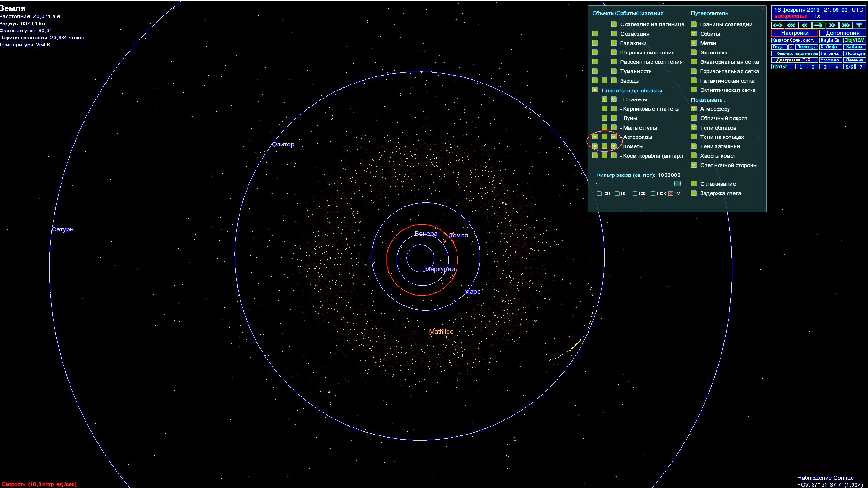
Task: Open the Дополнения addons button
Action: pos(843,33)
